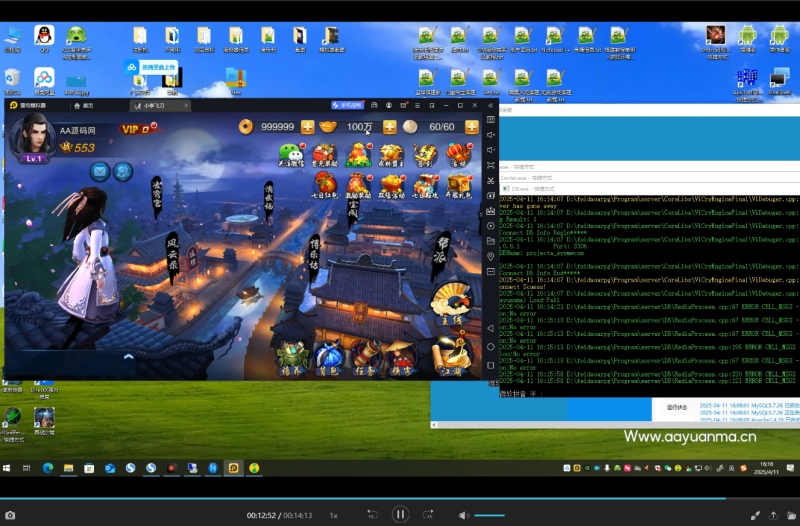Enter the 博乐坊 location banner
The image size is (800, 526).
tap(314, 260)
